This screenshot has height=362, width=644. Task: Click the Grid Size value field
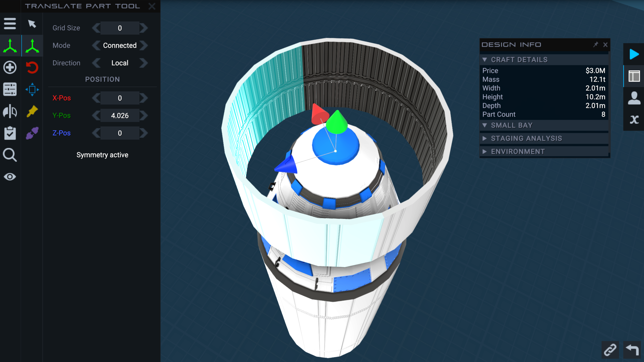pos(120,28)
